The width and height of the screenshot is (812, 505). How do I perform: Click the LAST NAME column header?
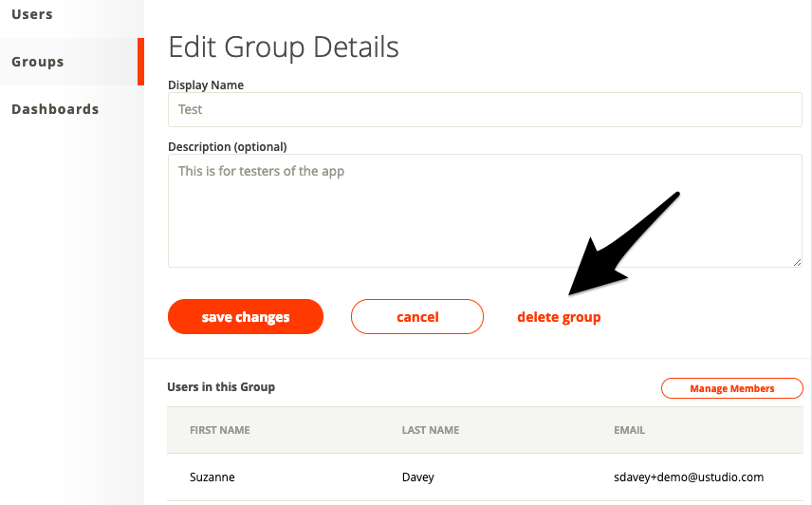click(431, 430)
